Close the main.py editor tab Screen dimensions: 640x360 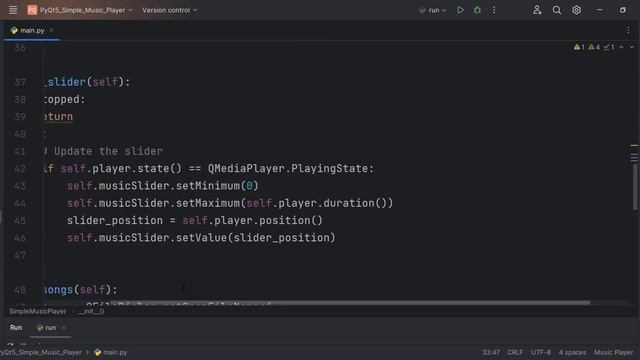(x=51, y=30)
